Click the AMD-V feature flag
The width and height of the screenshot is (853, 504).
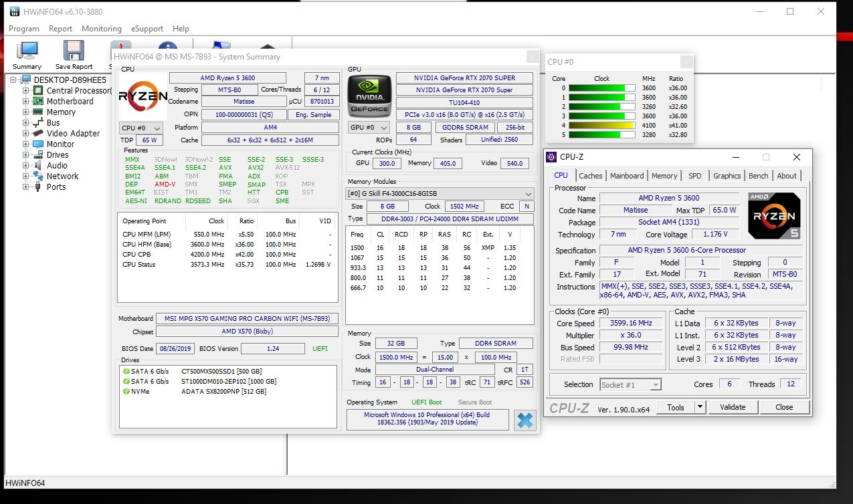tap(165, 184)
